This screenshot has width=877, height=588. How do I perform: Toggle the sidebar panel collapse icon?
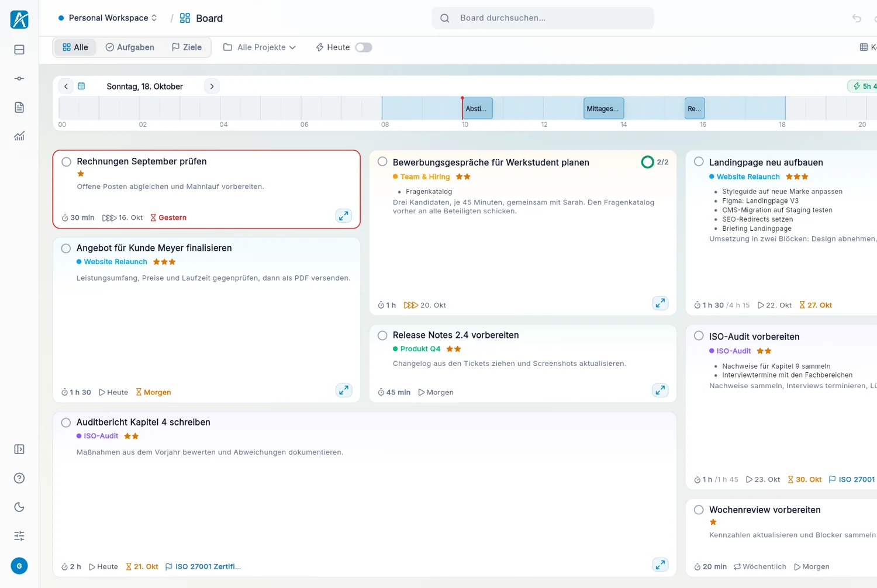pos(19,449)
